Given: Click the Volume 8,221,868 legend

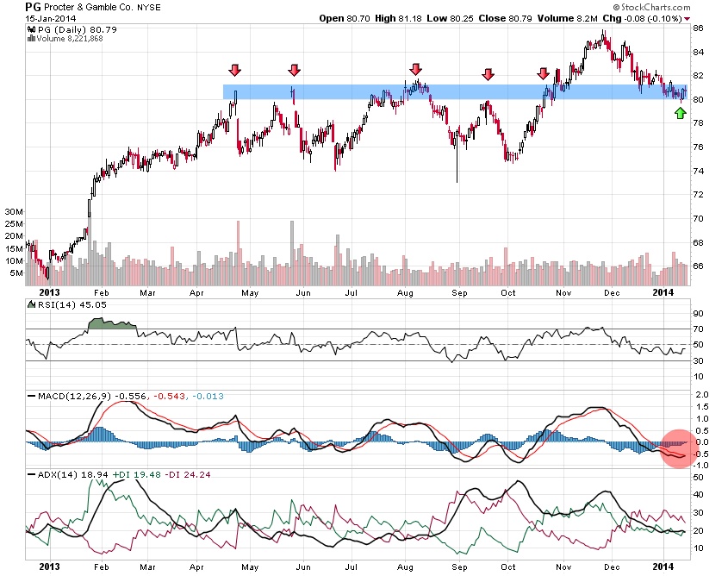Looking at the screenshot, I should [x=70, y=39].
